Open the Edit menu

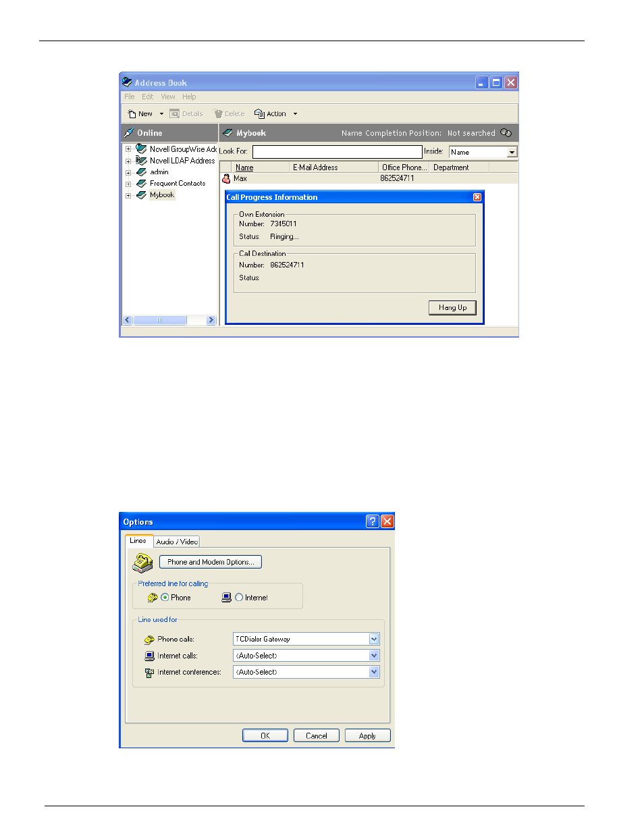148,97
